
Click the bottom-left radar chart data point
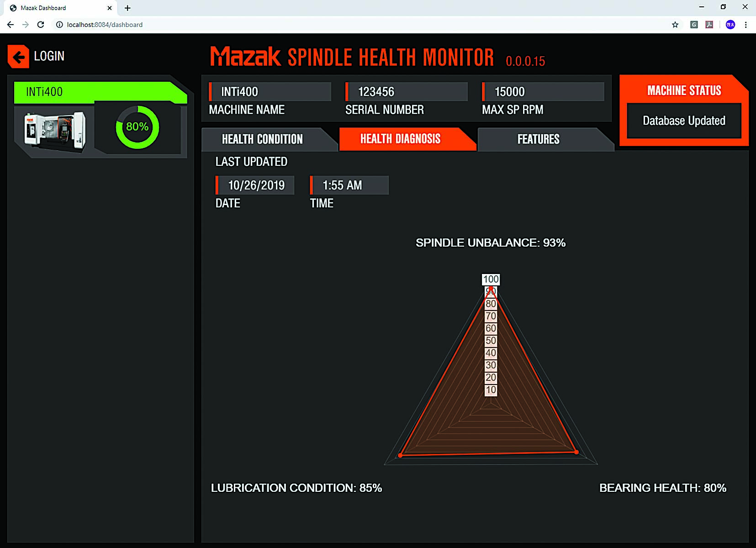pyautogui.click(x=401, y=455)
